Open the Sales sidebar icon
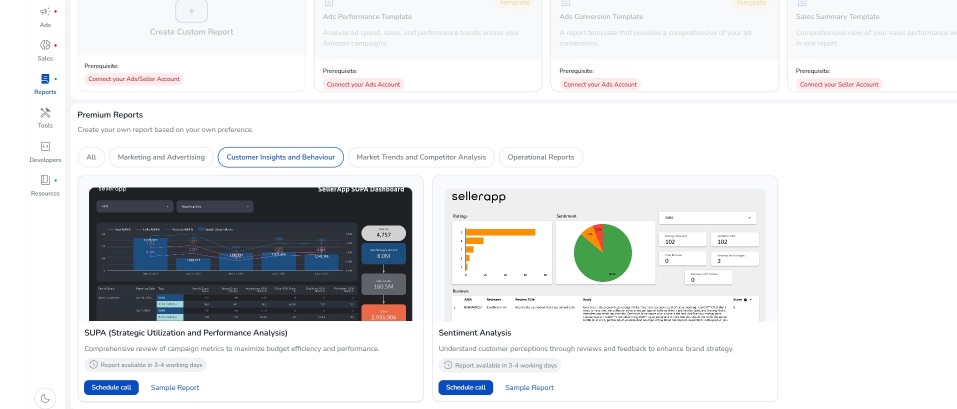The height and width of the screenshot is (409, 957). point(45,51)
